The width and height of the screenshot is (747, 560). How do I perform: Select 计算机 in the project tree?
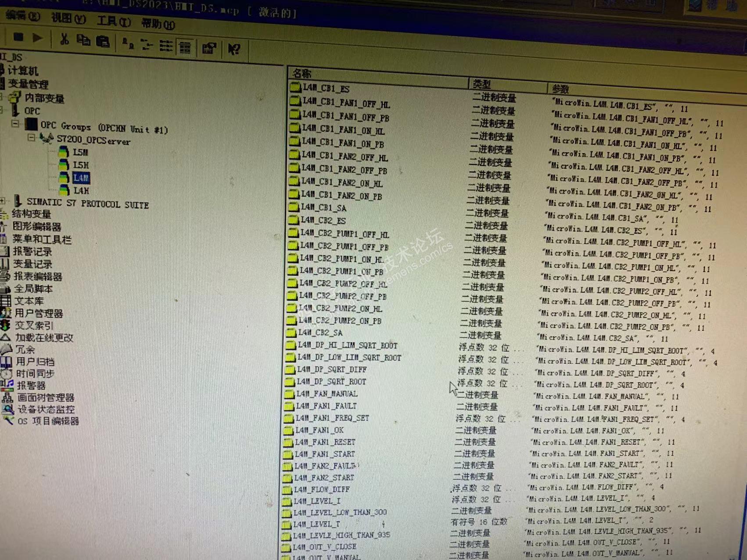pos(23,70)
